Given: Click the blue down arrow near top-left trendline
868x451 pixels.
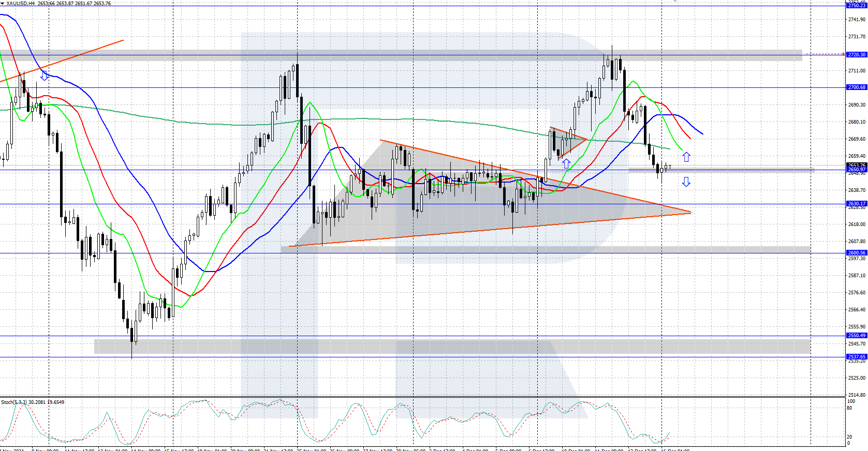Looking at the screenshot, I should tap(45, 76).
